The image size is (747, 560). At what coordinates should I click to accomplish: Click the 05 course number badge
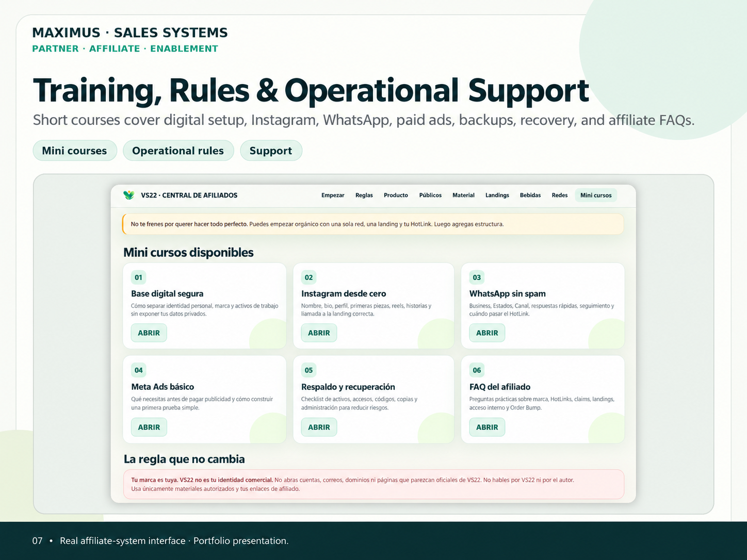click(x=308, y=370)
